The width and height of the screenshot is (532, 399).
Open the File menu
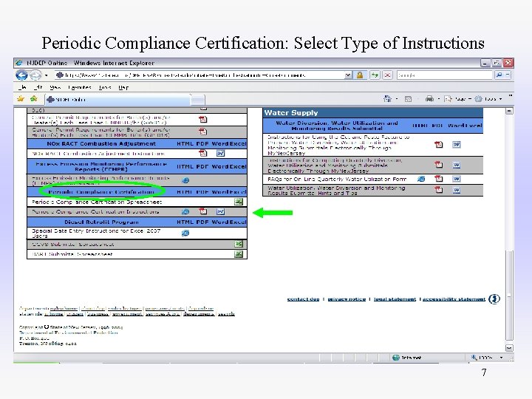[23, 87]
